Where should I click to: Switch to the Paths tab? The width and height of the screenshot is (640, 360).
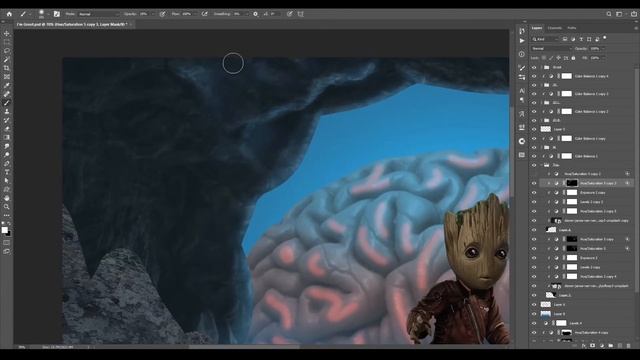click(x=571, y=28)
